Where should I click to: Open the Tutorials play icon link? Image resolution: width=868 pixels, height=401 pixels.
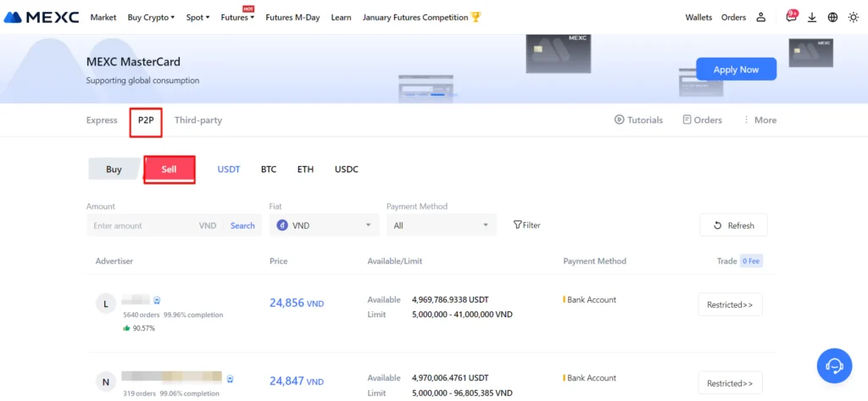(x=638, y=120)
